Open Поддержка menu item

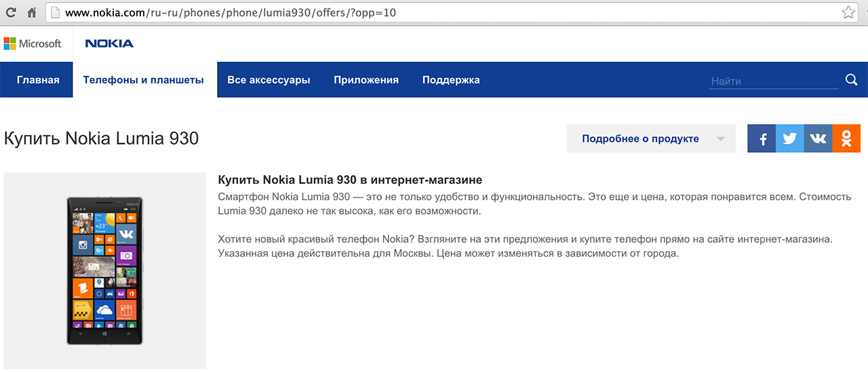click(x=451, y=79)
